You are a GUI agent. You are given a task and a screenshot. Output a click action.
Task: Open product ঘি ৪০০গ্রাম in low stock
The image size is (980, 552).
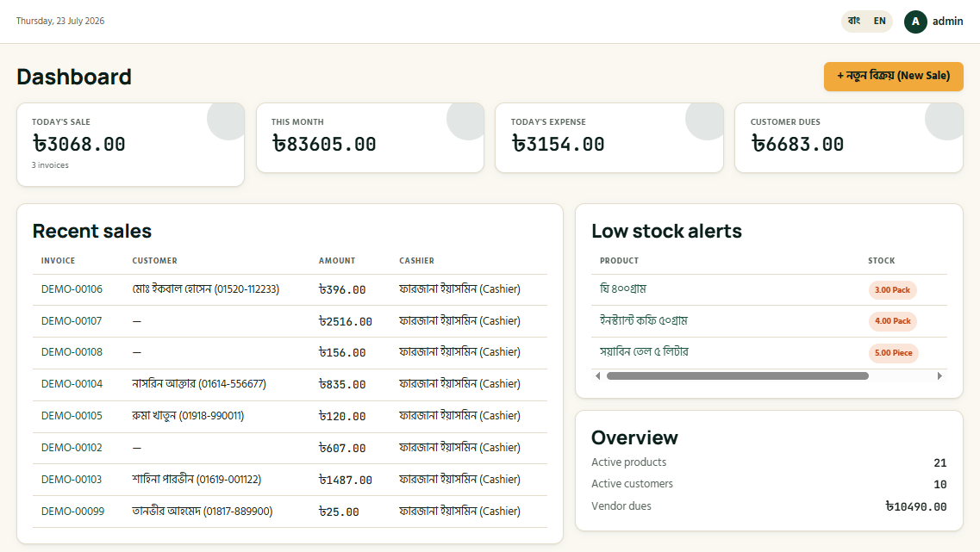[623, 289]
